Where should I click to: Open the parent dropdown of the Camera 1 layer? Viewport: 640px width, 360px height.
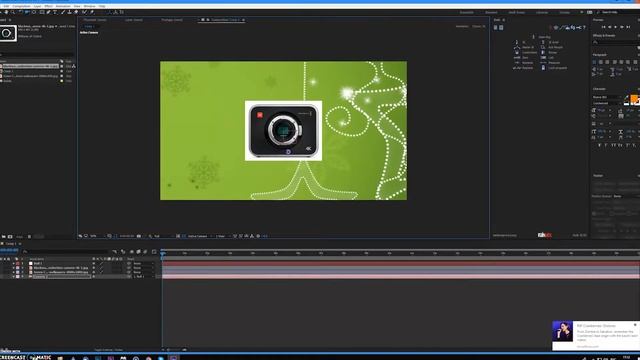point(144,277)
